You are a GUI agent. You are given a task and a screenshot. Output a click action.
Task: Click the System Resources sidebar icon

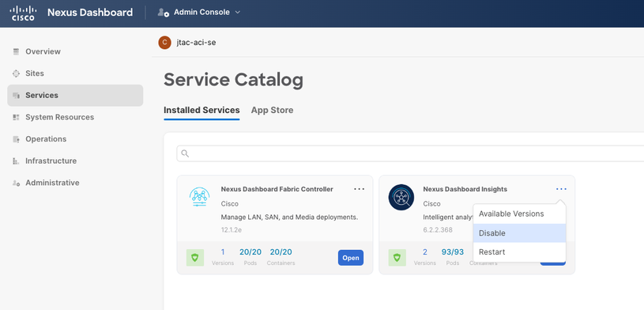coord(16,117)
